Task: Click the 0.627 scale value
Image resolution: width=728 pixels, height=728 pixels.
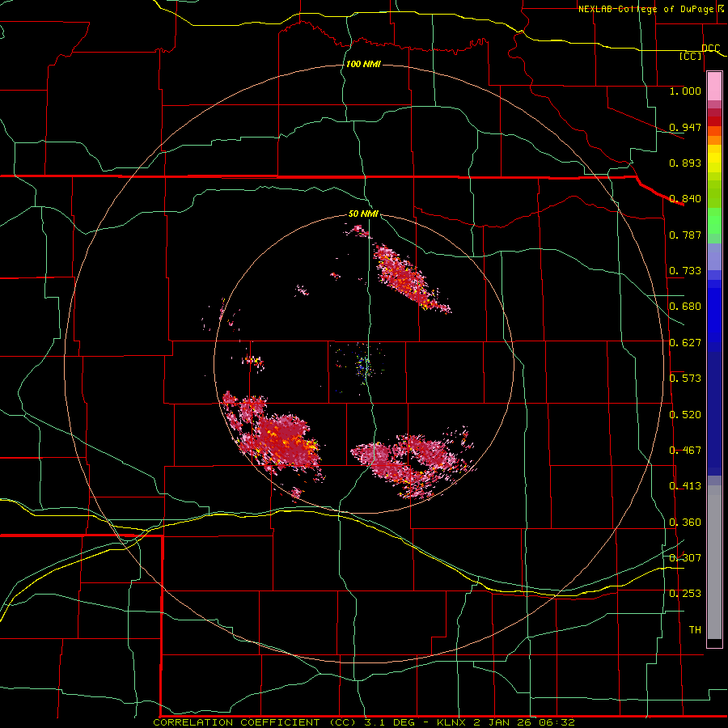Action: (685, 343)
